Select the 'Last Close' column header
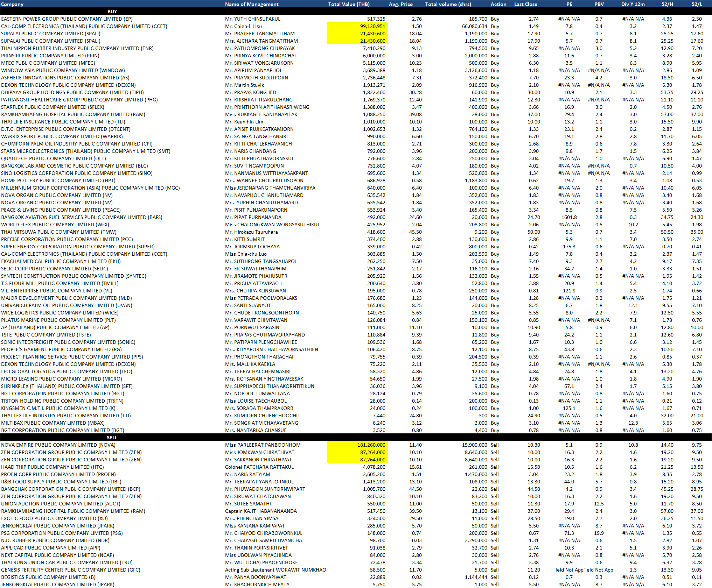Screen dimensions: 712x588 525,4
